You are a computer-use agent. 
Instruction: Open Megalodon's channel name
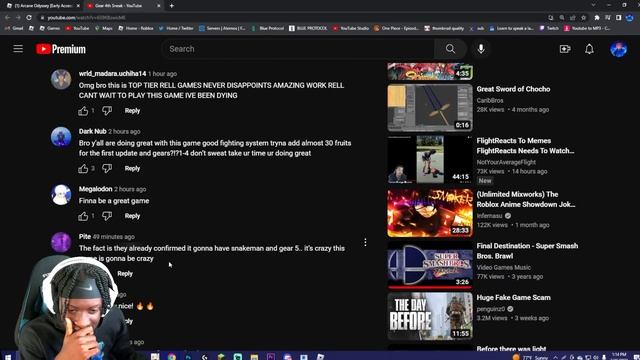pos(96,189)
